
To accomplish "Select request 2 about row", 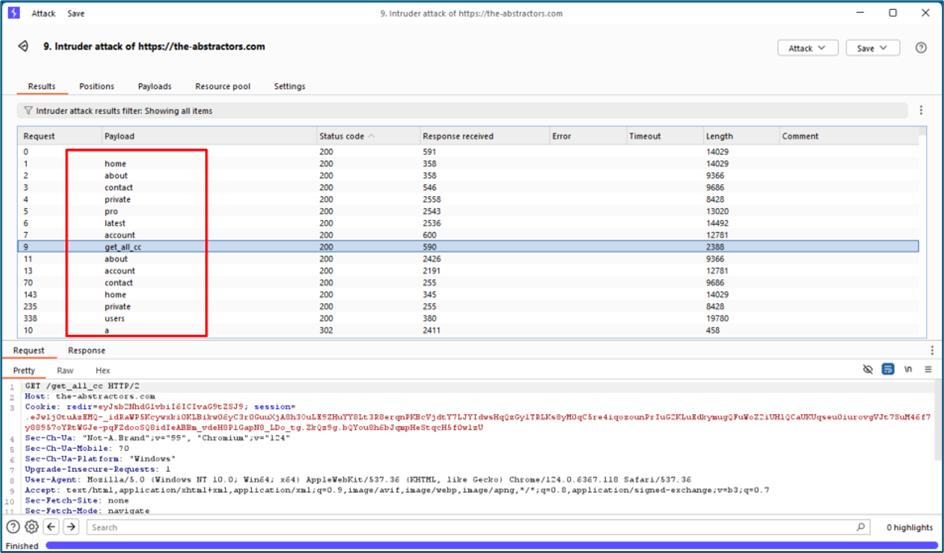I will click(x=468, y=176).
